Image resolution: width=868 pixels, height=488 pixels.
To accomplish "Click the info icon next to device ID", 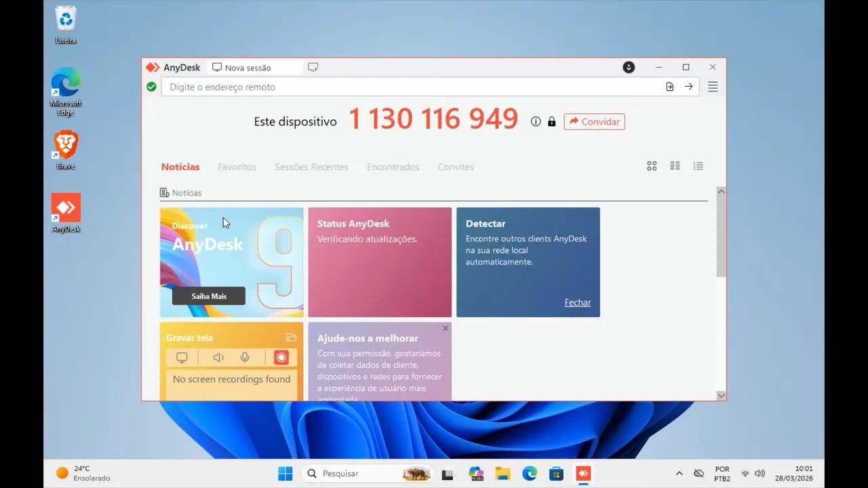I will pos(536,121).
